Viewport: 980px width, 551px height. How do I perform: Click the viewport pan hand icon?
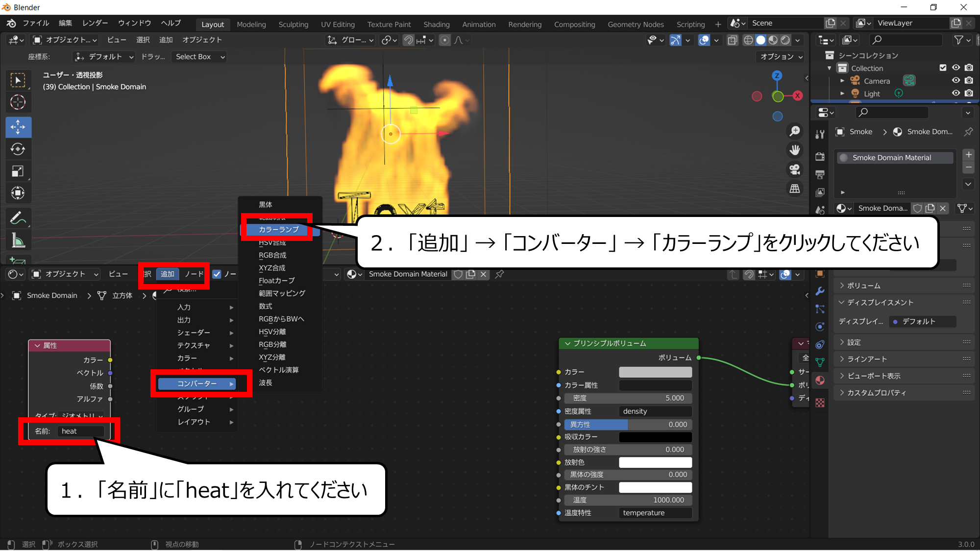[x=794, y=150]
